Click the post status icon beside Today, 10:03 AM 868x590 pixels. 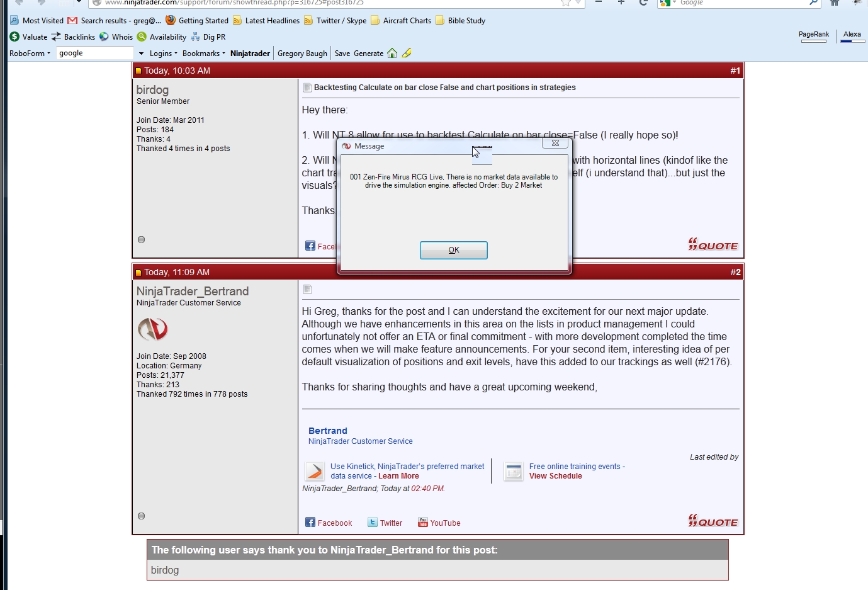(138, 71)
